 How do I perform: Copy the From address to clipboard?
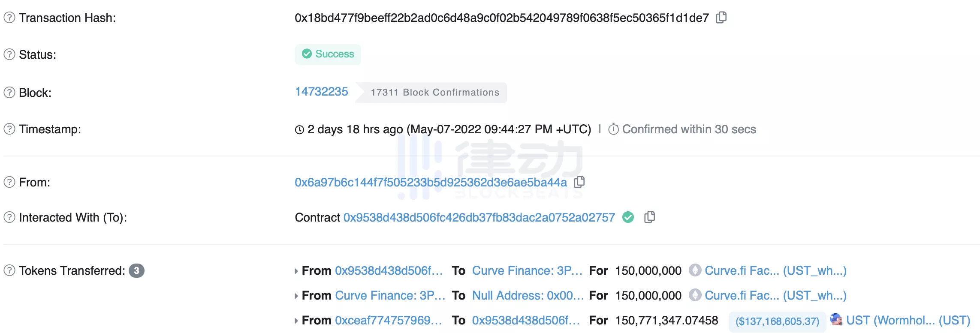pyautogui.click(x=579, y=182)
